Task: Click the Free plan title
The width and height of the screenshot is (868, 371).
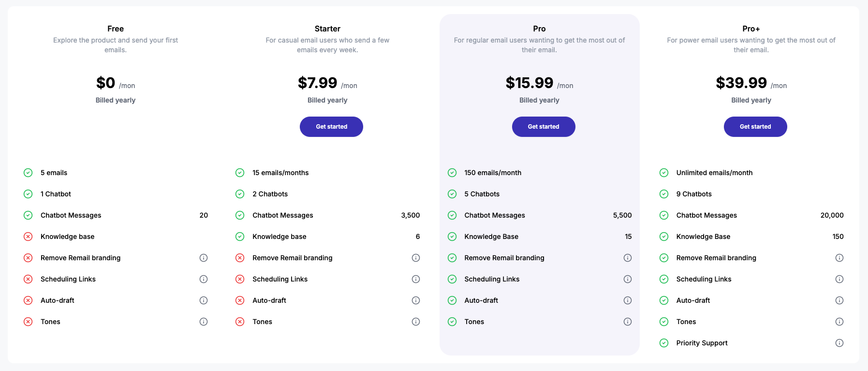Action: point(116,29)
